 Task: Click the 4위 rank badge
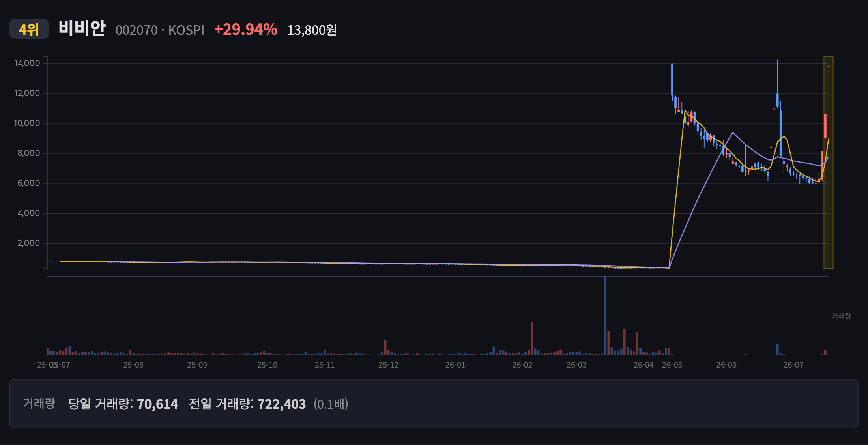coord(29,29)
